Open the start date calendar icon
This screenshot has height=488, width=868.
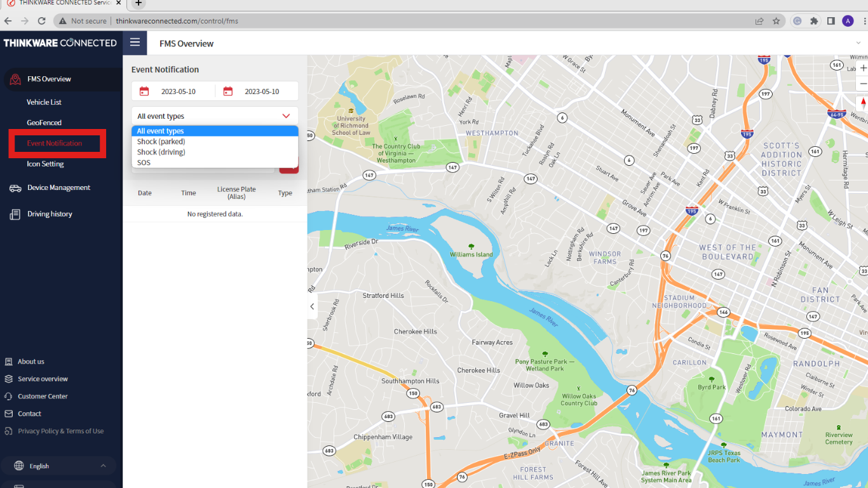(x=144, y=91)
